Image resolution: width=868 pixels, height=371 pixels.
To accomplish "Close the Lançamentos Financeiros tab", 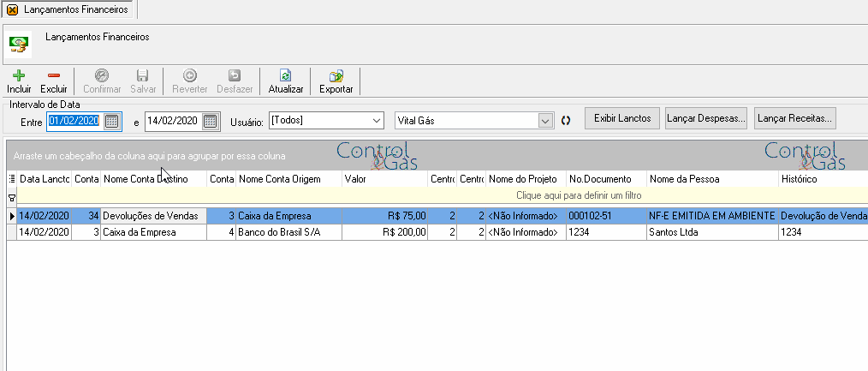I will [x=12, y=9].
